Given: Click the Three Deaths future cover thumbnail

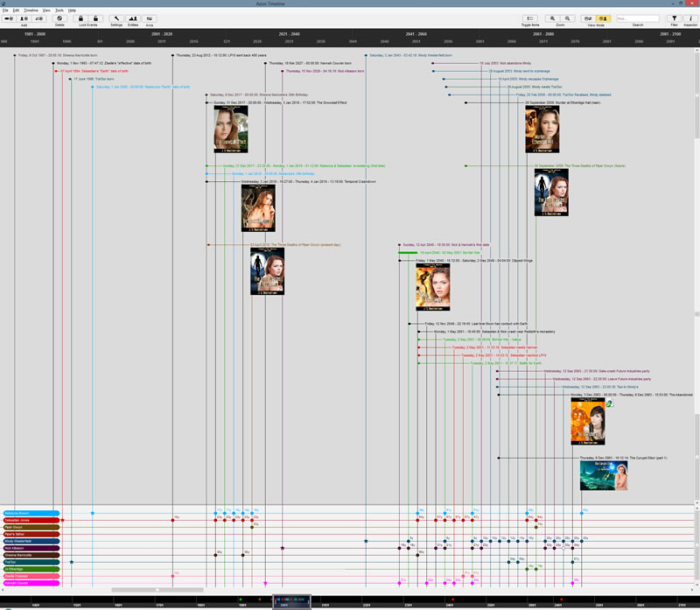Looking at the screenshot, I should click(x=551, y=193).
